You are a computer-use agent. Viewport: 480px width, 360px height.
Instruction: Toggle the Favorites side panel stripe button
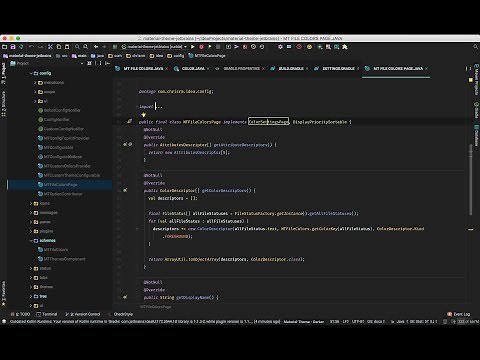4,294
